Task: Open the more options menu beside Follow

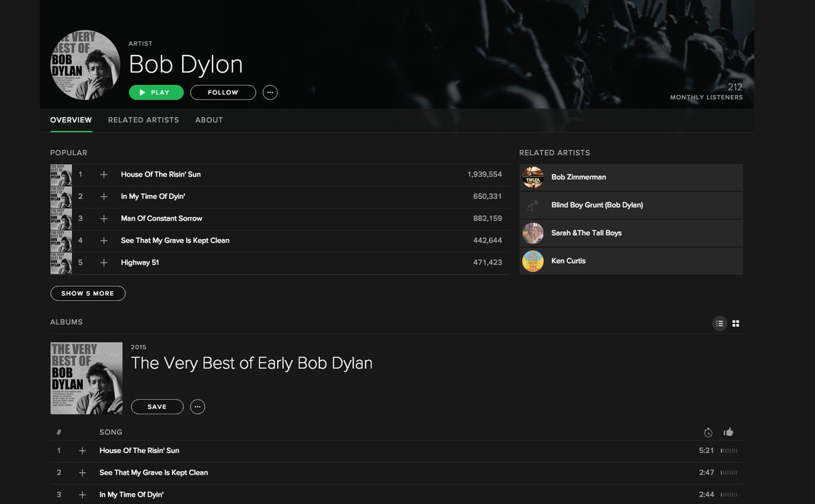Action: (270, 92)
